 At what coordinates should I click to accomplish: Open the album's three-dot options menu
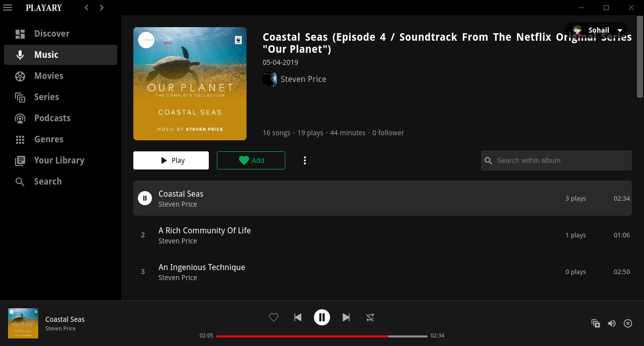click(x=305, y=160)
